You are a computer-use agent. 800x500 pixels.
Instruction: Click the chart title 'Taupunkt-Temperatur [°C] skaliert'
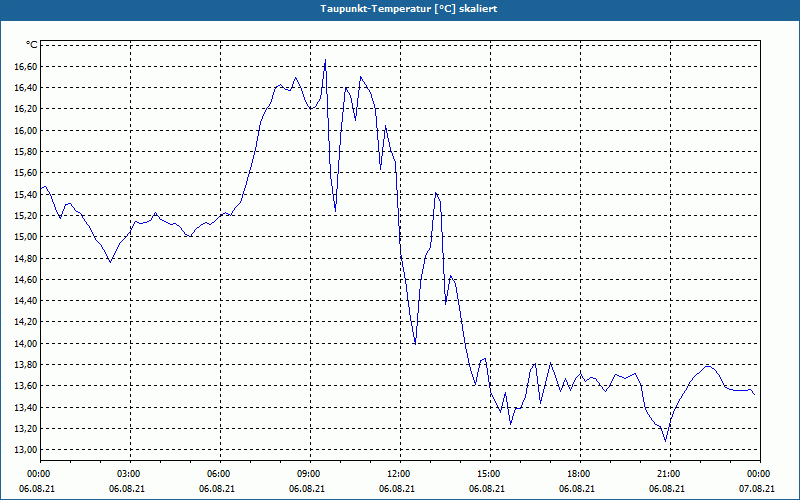coord(409,9)
